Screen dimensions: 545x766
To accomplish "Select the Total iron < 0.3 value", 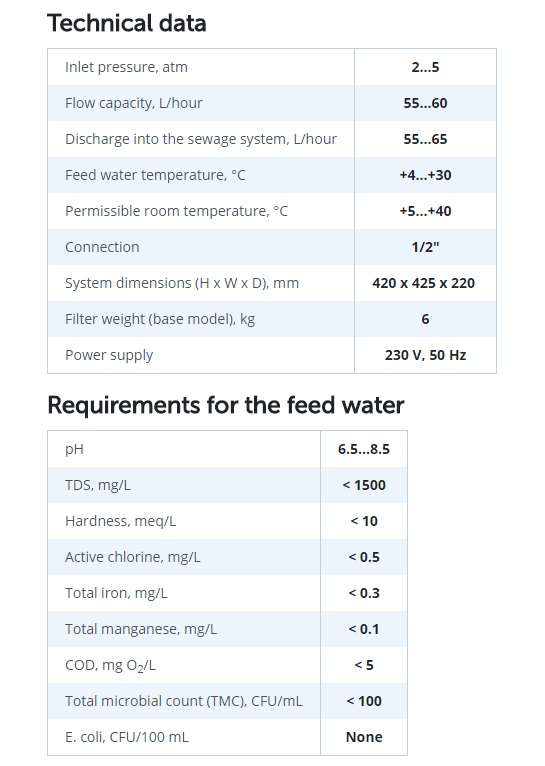I will click(x=364, y=593).
